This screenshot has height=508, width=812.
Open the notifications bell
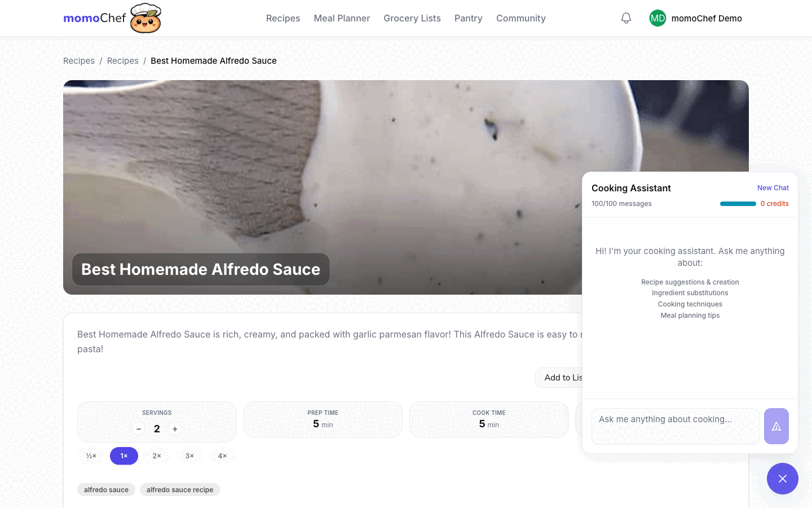(x=626, y=18)
